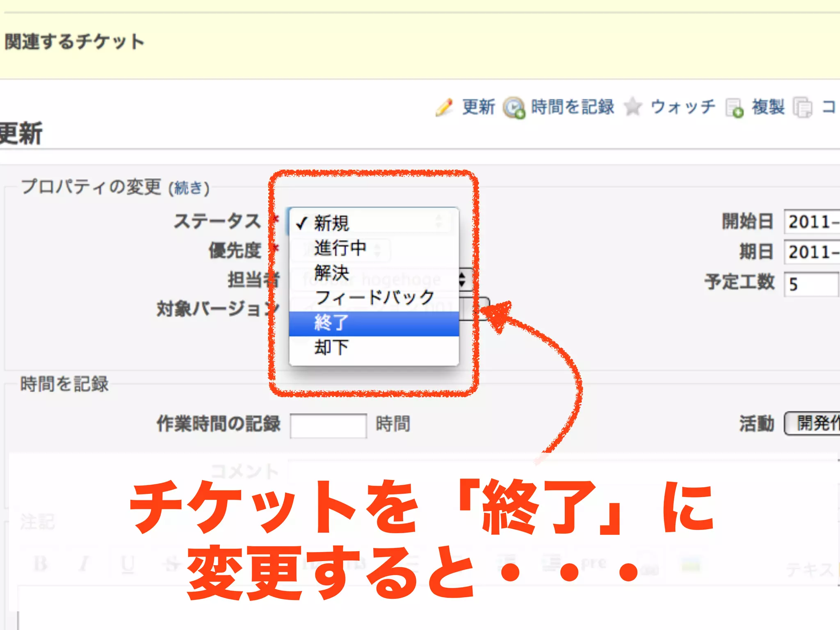This screenshot has height=630, width=840.
Task: Click the 予定工数 estimate field
Action: 811,284
